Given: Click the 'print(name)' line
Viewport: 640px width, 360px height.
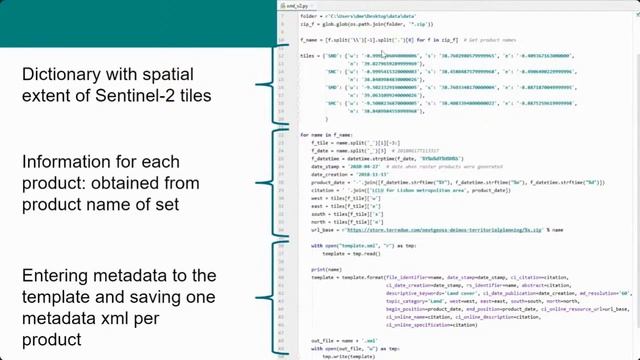Looking at the screenshot, I should [x=327, y=270].
